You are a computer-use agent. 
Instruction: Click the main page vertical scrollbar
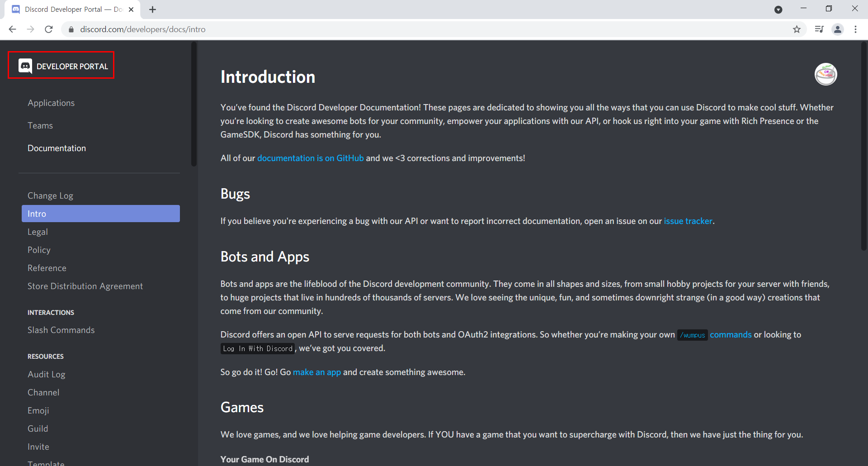[863, 146]
